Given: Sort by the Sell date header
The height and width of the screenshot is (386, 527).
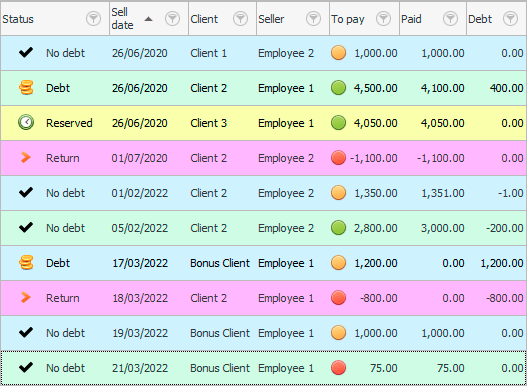Looking at the screenshot, I should click(149, 19).
